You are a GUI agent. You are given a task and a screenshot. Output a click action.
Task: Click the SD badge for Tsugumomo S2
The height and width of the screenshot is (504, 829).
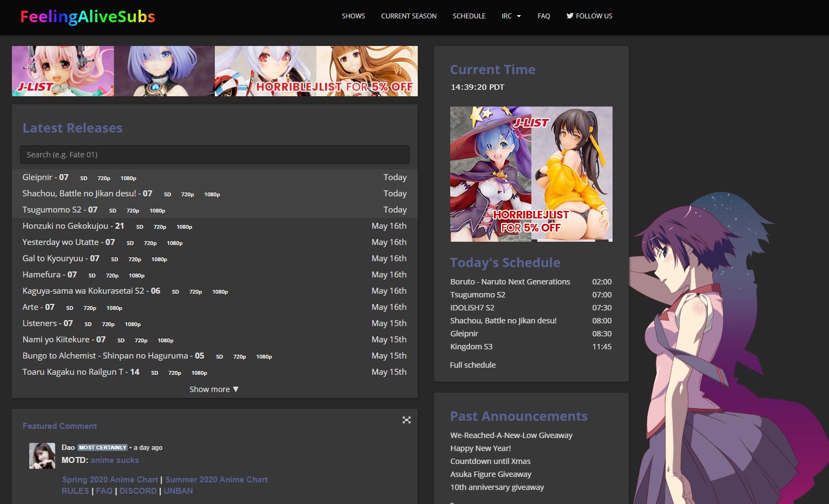click(x=113, y=211)
